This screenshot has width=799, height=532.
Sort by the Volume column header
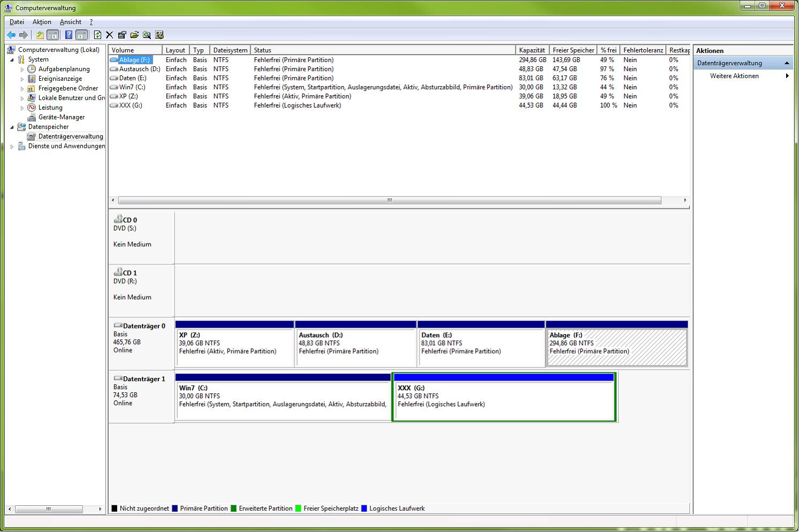click(135, 50)
